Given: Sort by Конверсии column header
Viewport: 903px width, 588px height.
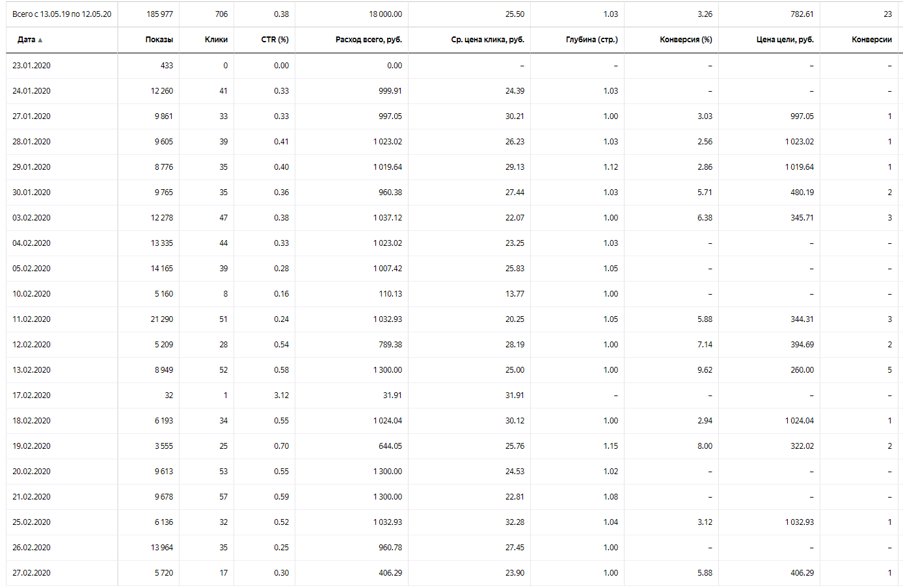Looking at the screenshot, I should coord(872,40).
